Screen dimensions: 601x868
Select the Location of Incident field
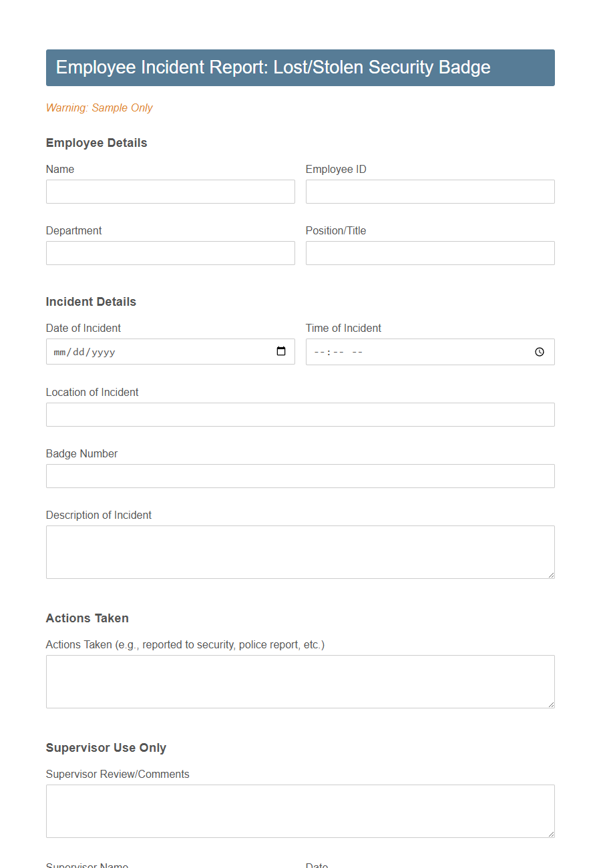coord(300,415)
